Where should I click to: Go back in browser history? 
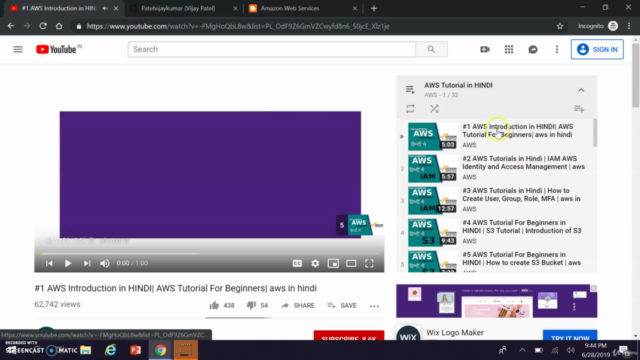(x=11, y=26)
